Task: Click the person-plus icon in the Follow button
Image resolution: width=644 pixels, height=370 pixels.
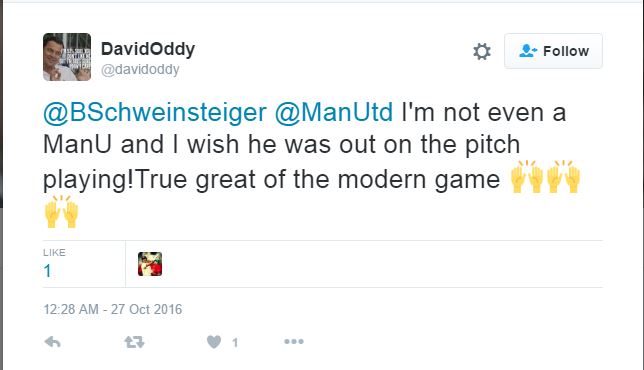Action: point(528,51)
